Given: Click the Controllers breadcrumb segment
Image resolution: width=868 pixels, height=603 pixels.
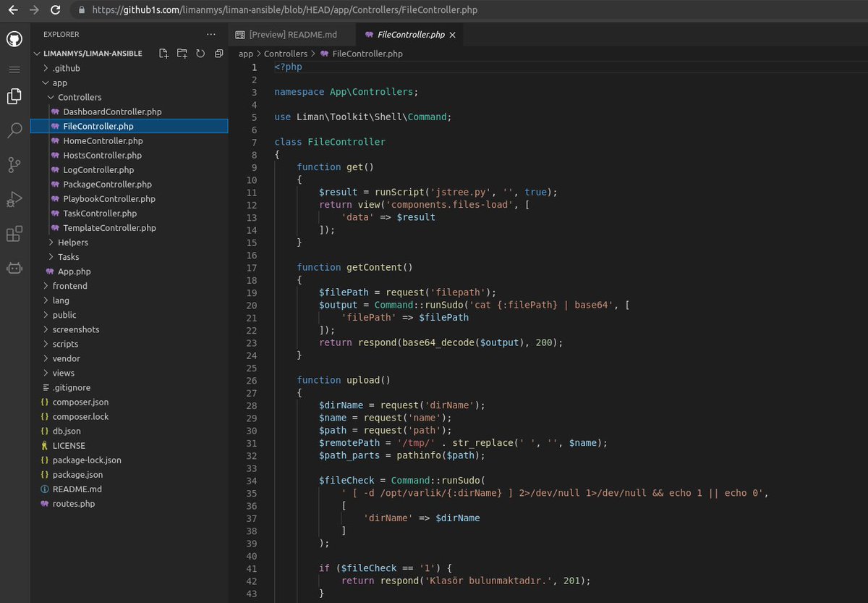Looking at the screenshot, I should click(x=286, y=54).
